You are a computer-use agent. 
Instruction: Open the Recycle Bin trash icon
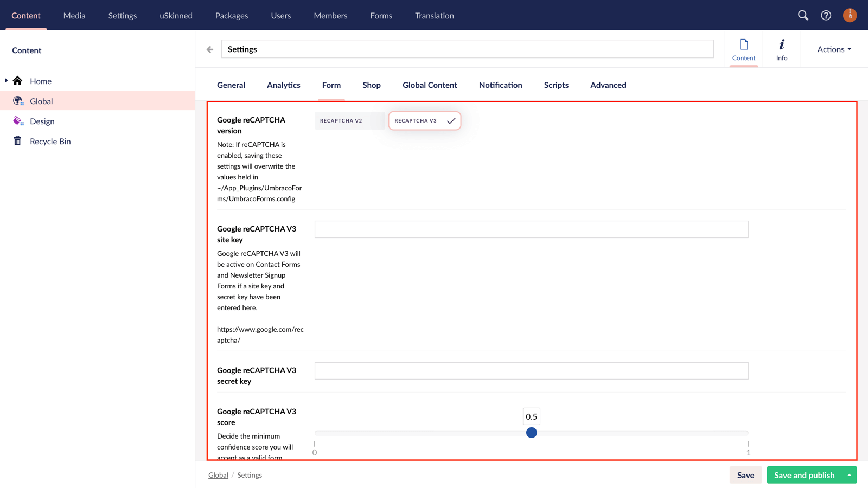click(x=17, y=141)
